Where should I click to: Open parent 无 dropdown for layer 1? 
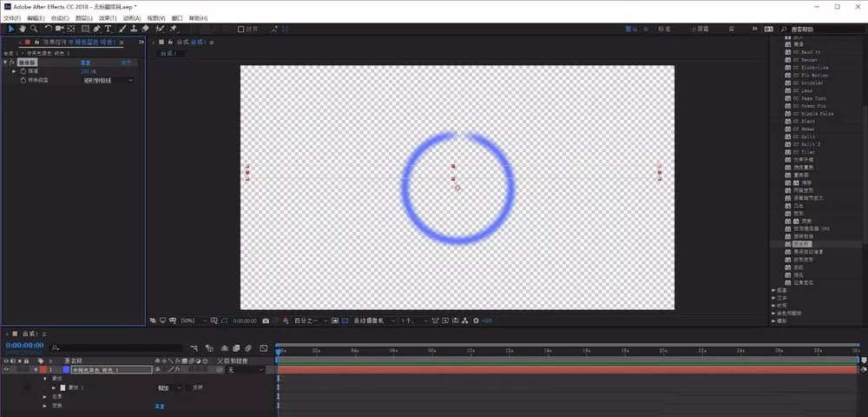coord(246,369)
